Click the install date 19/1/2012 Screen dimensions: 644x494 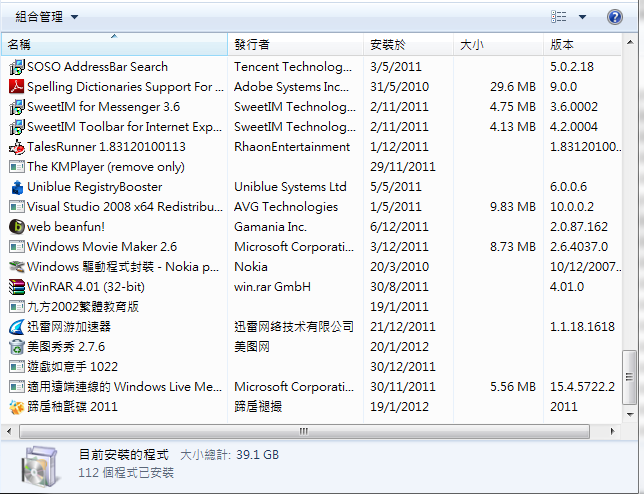point(399,407)
